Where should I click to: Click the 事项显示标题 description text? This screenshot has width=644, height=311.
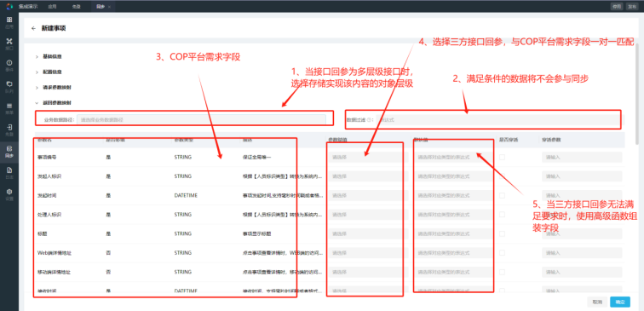(x=256, y=233)
